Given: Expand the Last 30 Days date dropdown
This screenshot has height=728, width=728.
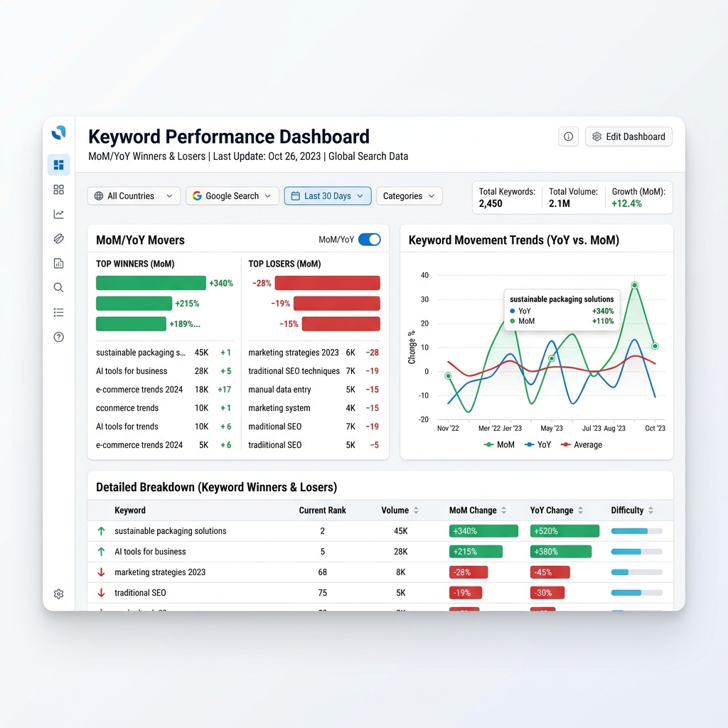Looking at the screenshot, I should 328,196.
